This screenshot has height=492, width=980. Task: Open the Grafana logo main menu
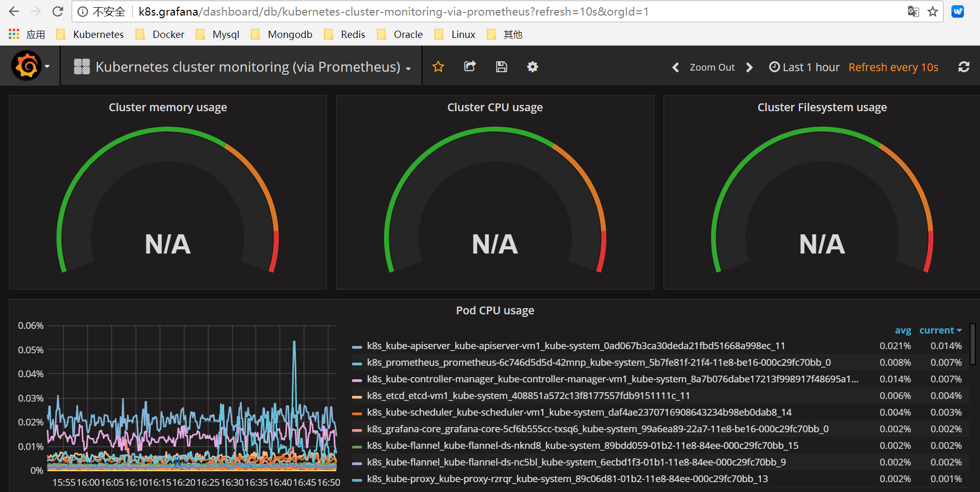pos(30,66)
